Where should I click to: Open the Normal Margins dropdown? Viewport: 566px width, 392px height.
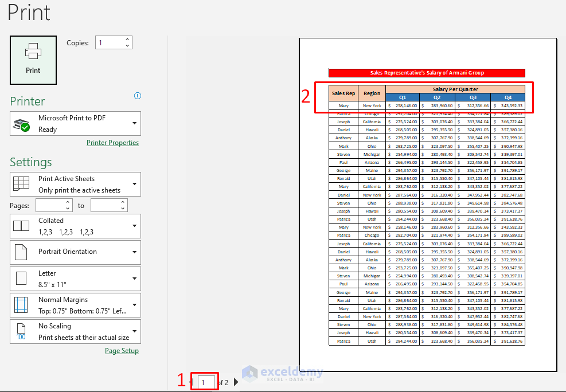click(x=76, y=305)
